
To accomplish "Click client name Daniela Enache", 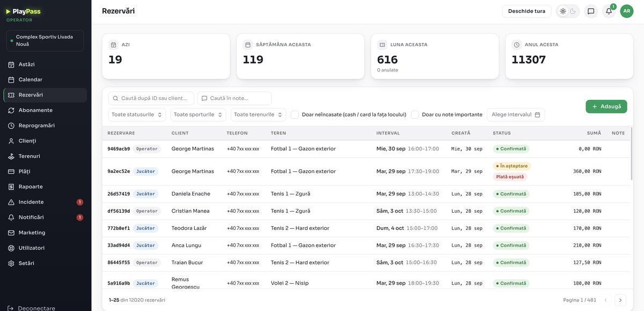I will (x=191, y=194).
